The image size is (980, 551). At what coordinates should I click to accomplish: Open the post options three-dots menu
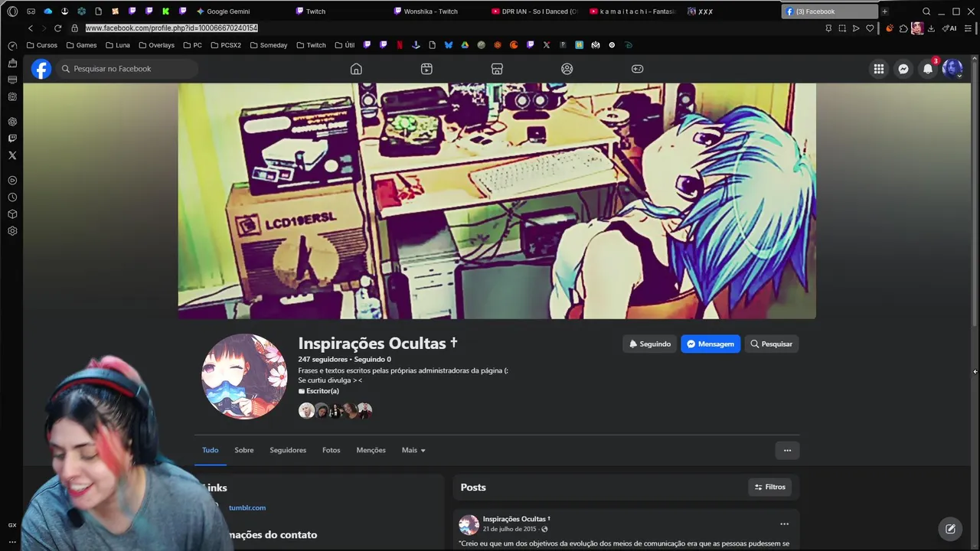tap(784, 524)
